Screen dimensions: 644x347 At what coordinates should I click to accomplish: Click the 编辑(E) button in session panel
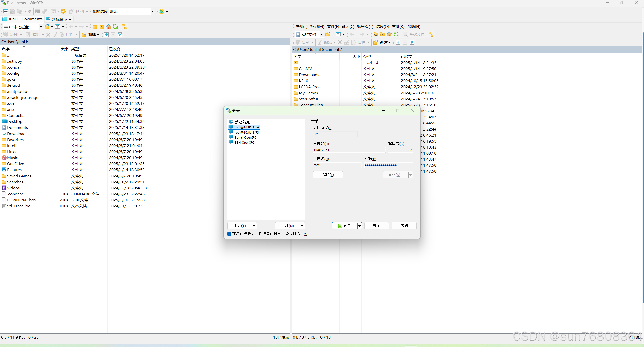click(x=328, y=175)
